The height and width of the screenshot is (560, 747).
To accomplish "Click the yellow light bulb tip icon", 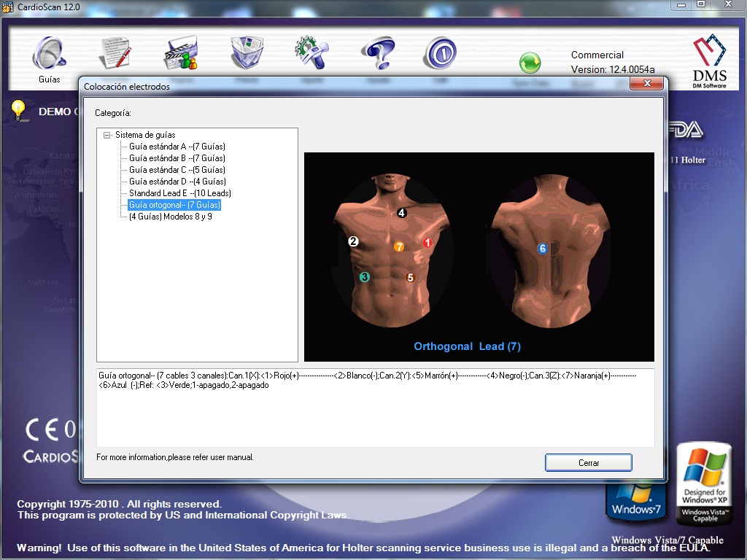I will (x=18, y=110).
